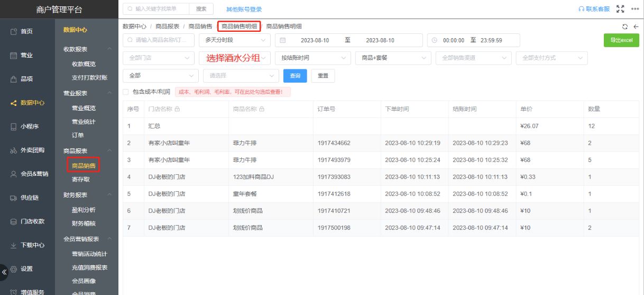The image size is (644, 295).
Task: Open the 请选择 dropdown
Action: pos(241,76)
